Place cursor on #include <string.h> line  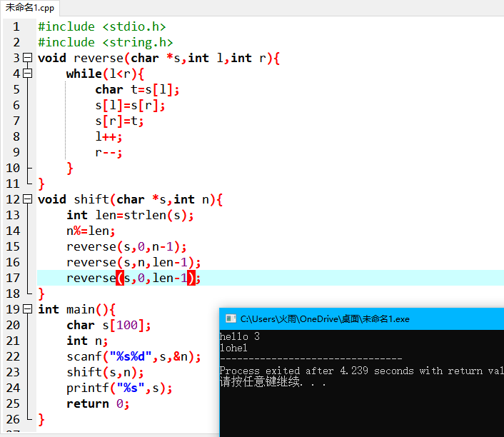[106, 42]
